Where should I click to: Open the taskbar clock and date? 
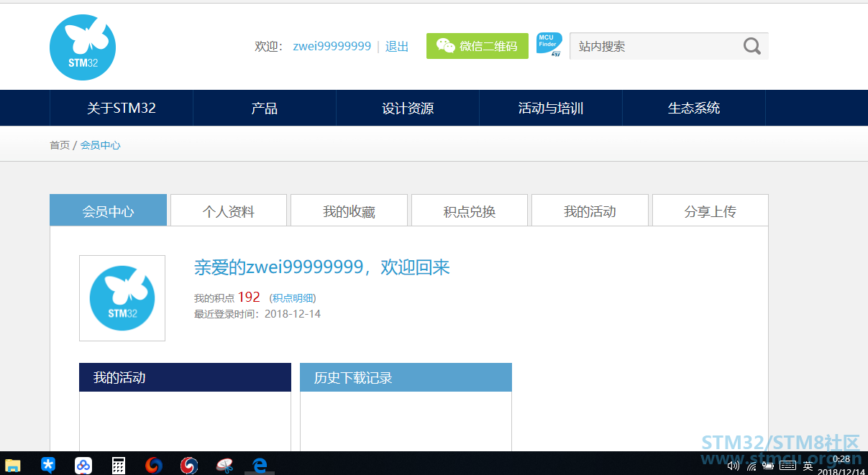pyautogui.click(x=841, y=465)
